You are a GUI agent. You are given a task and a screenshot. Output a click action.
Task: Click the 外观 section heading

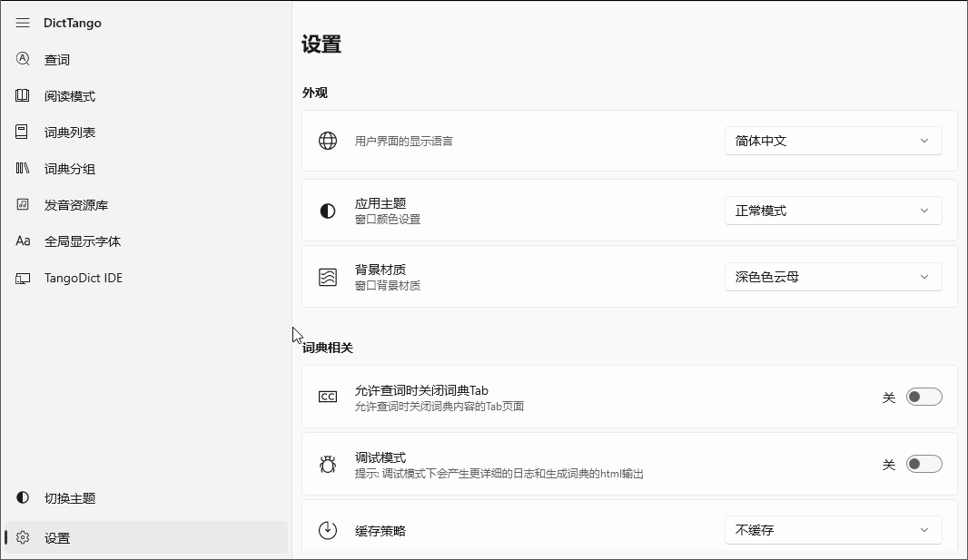(315, 93)
